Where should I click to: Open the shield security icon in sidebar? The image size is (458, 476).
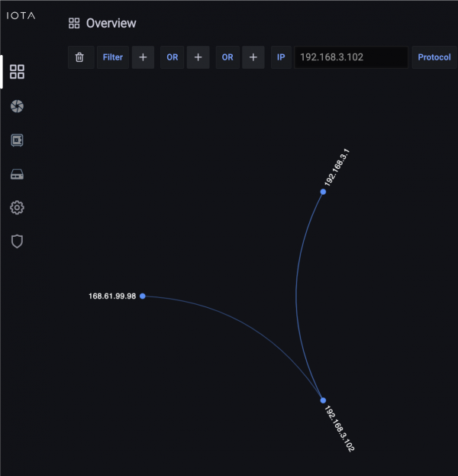coord(17,241)
